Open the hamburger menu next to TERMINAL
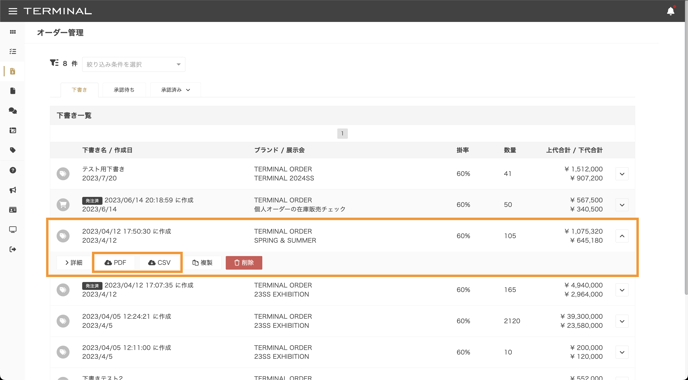The height and width of the screenshot is (380, 688). tap(13, 11)
